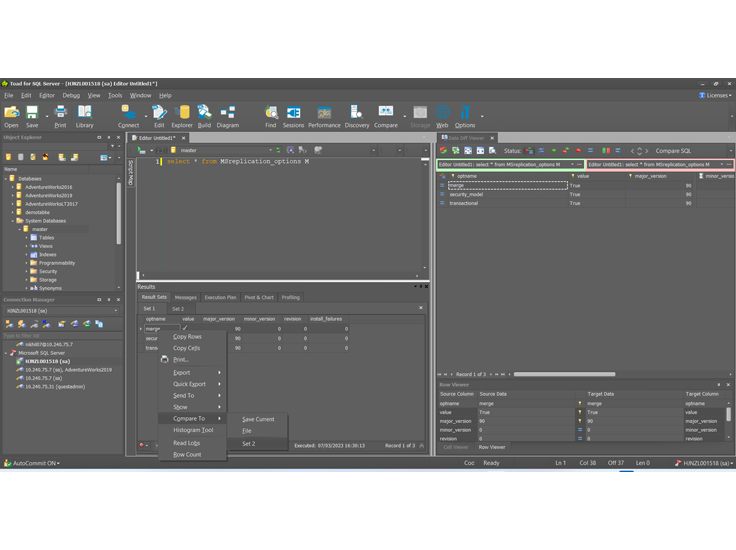Open a file with the Open toolbar icon
The width and height of the screenshot is (736, 550).
click(11, 116)
